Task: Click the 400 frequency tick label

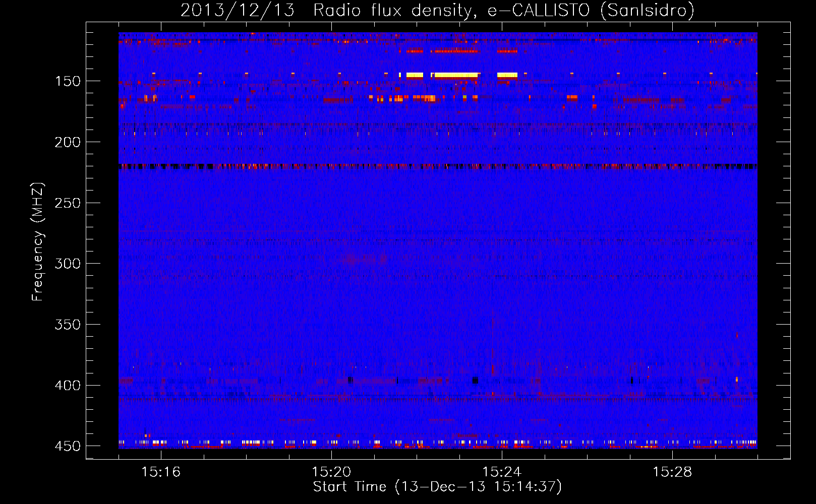Action: (x=67, y=386)
